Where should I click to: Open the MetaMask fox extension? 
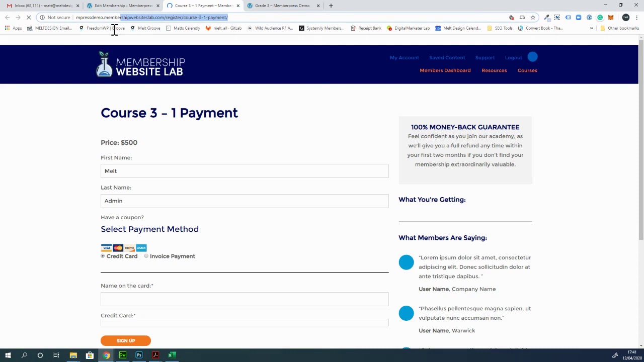[610, 18]
